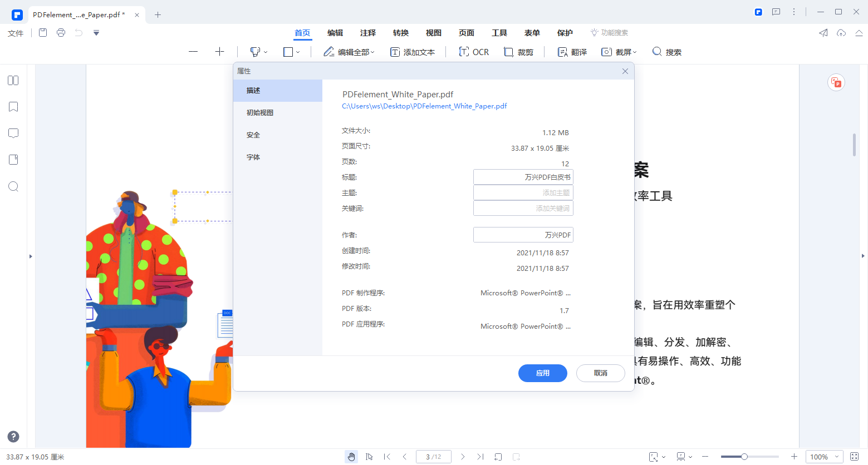Open the page thumbnails panel
The width and height of the screenshot is (868, 465).
pyautogui.click(x=13, y=80)
